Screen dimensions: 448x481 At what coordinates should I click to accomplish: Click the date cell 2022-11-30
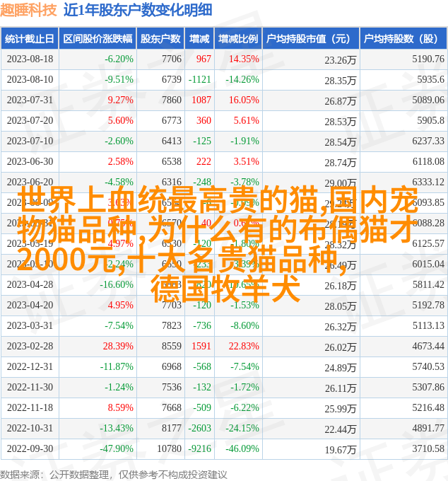pos(30,387)
